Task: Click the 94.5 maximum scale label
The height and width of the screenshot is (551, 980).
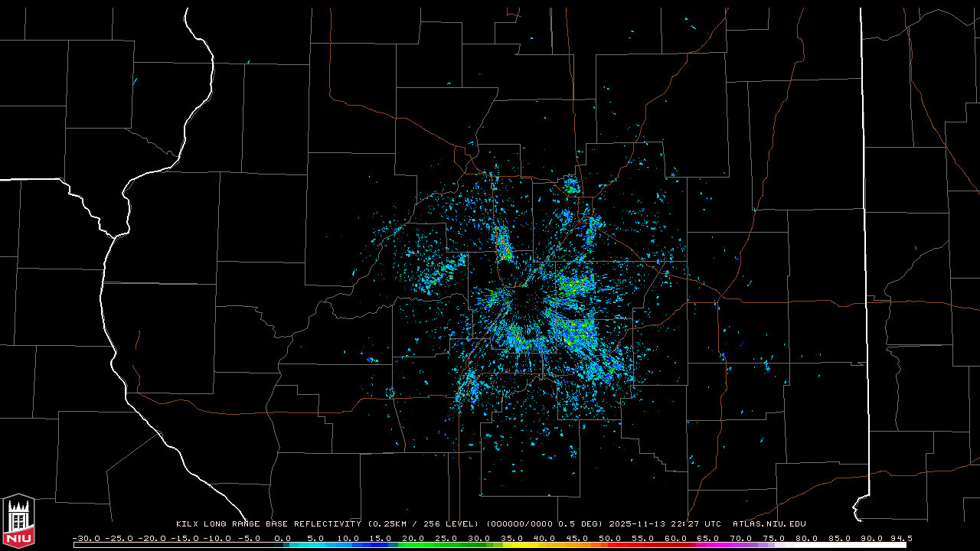Action: coord(900,538)
